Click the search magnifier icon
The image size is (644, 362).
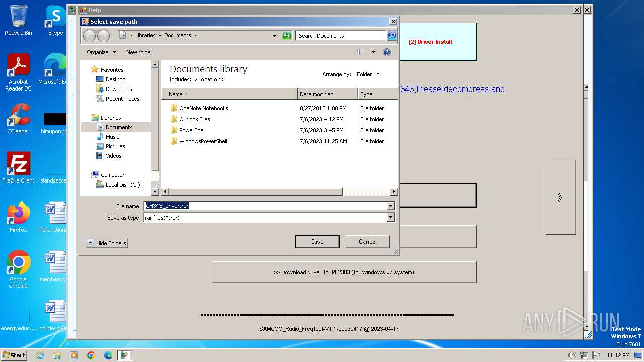click(x=391, y=36)
